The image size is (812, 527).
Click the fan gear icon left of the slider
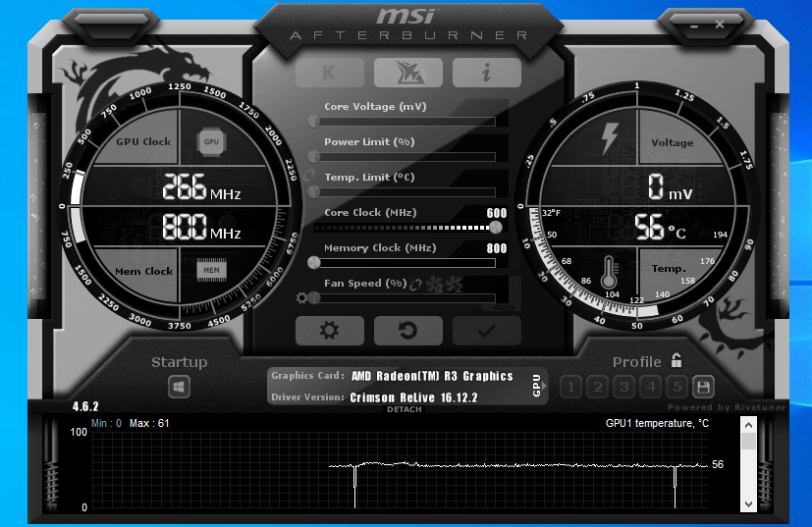pos(301,298)
